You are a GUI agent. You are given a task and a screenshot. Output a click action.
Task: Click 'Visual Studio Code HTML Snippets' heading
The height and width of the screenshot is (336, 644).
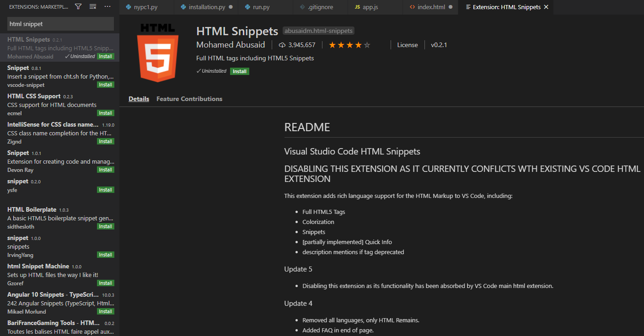[352, 151]
